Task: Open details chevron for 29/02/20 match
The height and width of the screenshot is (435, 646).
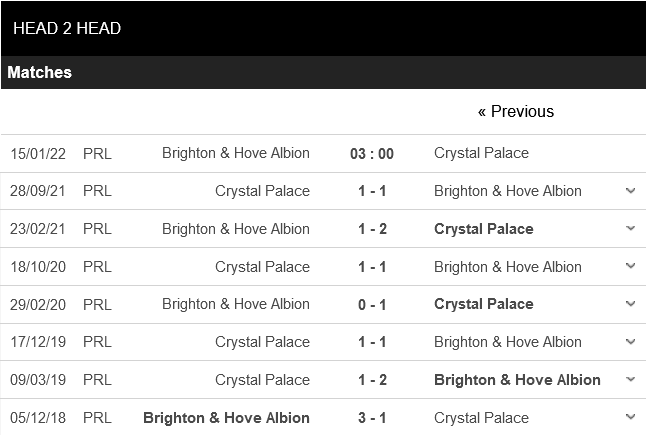Action: point(630,304)
